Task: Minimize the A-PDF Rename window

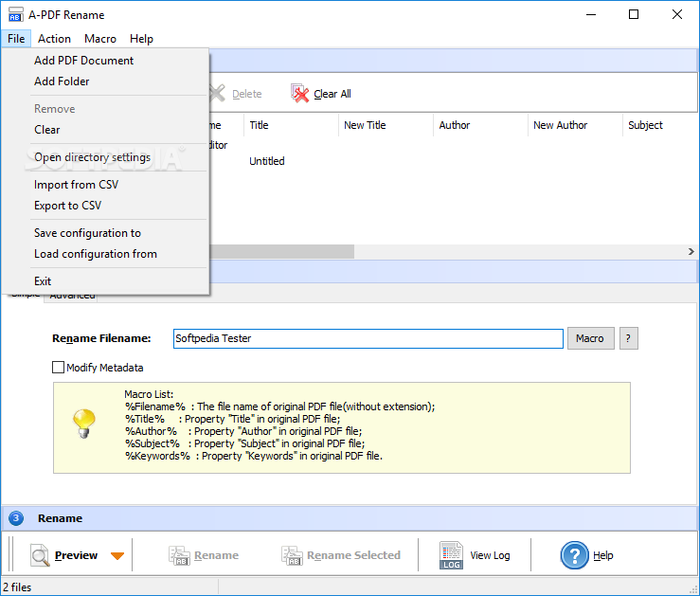Action: point(591,14)
